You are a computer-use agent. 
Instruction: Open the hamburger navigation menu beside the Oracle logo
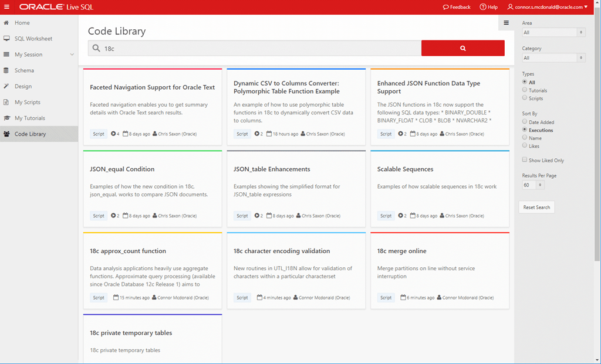pos(6,7)
